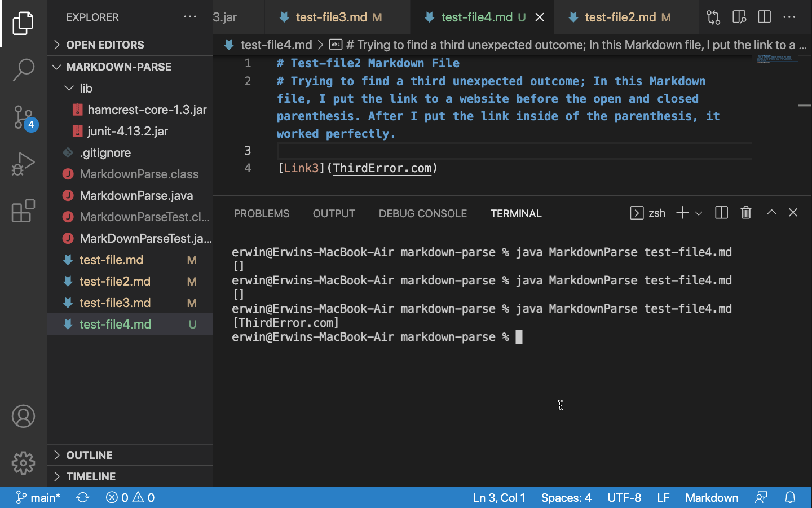Select encoding UTF-8 in status bar

[624, 497]
